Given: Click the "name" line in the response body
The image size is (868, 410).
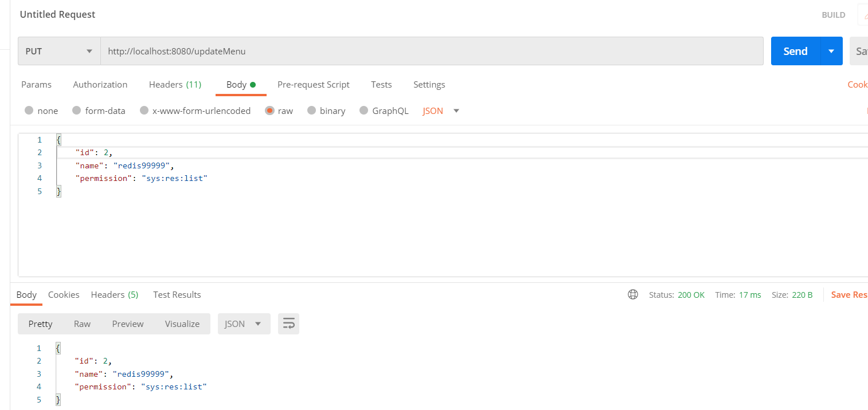Looking at the screenshot, I should [x=124, y=374].
